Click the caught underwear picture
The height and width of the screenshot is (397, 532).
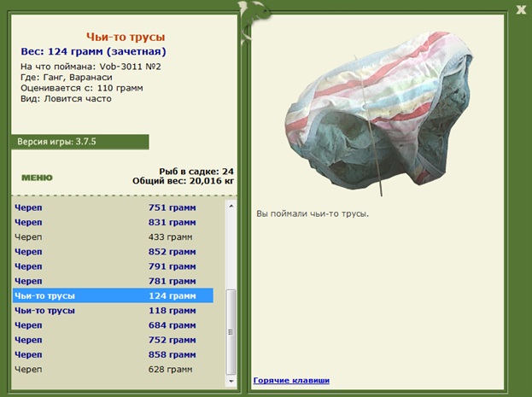click(x=378, y=114)
